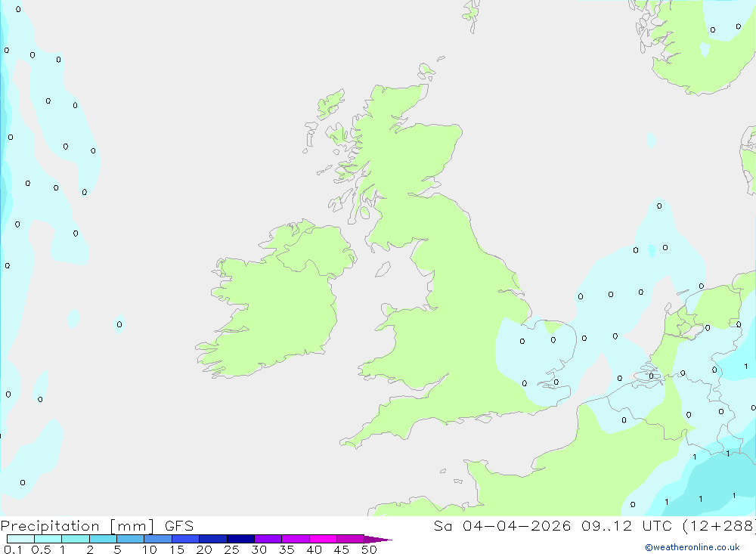Click the 1–2 mm legend swatch

pos(76,539)
